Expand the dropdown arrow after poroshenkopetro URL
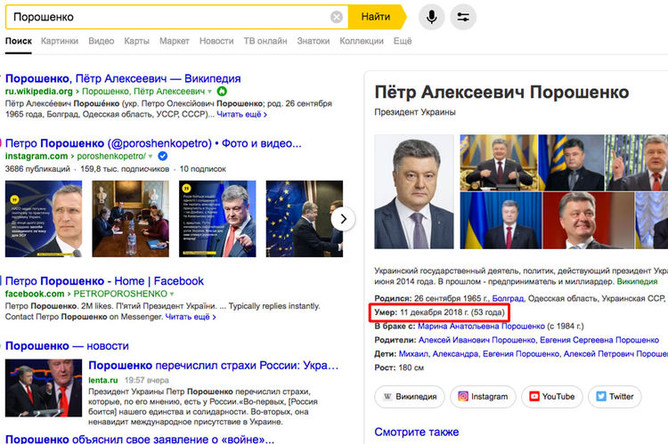The height and width of the screenshot is (444, 668). coord(150,156)
